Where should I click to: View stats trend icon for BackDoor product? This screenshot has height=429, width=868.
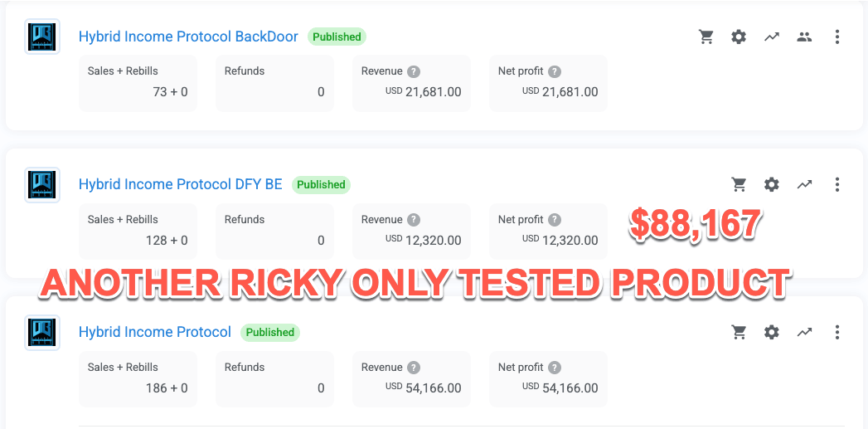click(x=772, y=37)
